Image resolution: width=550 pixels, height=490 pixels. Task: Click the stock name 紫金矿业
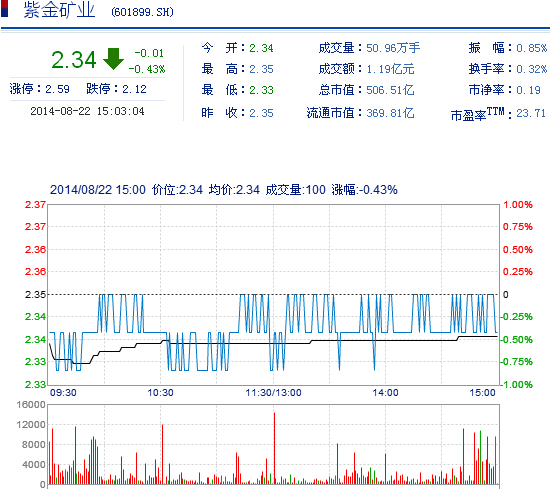(59, 10)
